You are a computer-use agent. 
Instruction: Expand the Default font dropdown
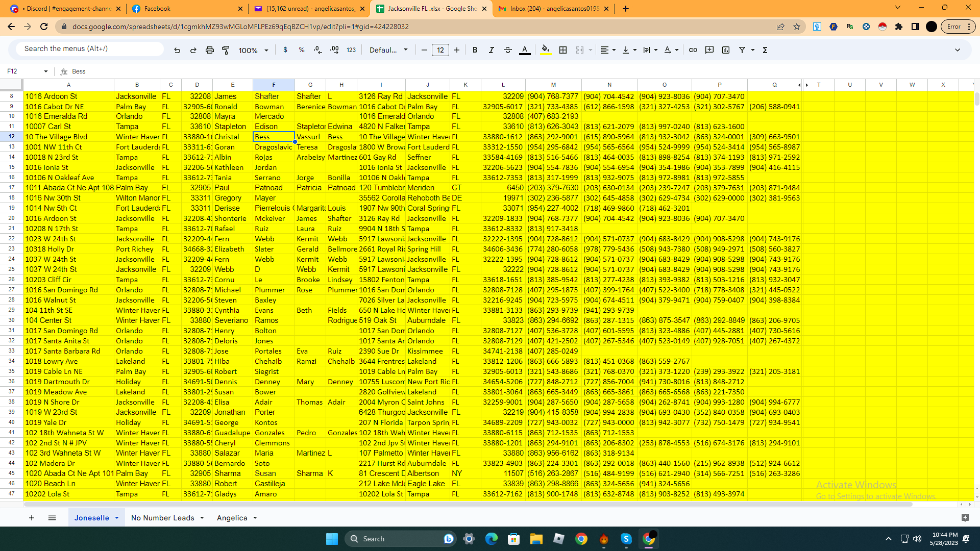click(388, 50)
